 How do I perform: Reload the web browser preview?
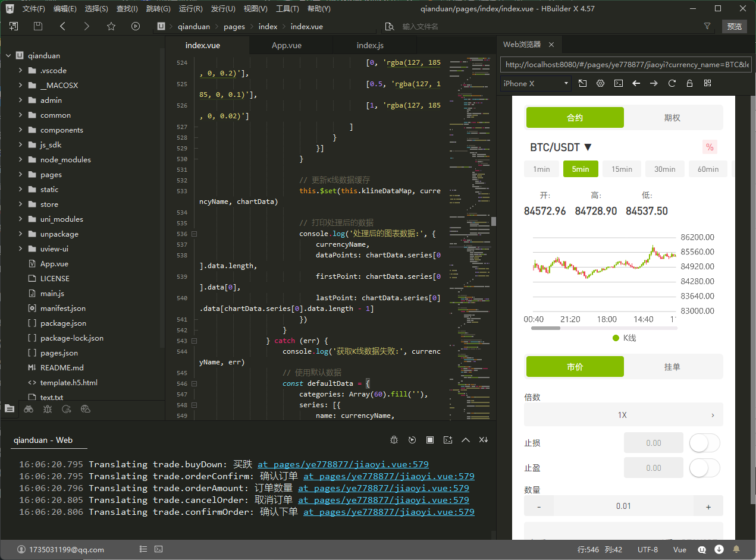click(672, 83)
